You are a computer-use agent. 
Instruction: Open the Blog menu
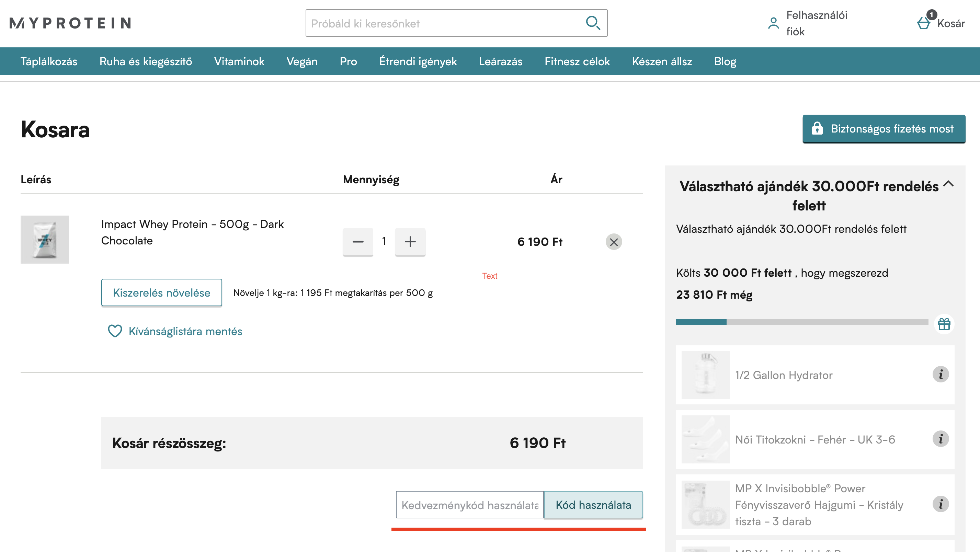pyautogui.click(x=725, y=61)
